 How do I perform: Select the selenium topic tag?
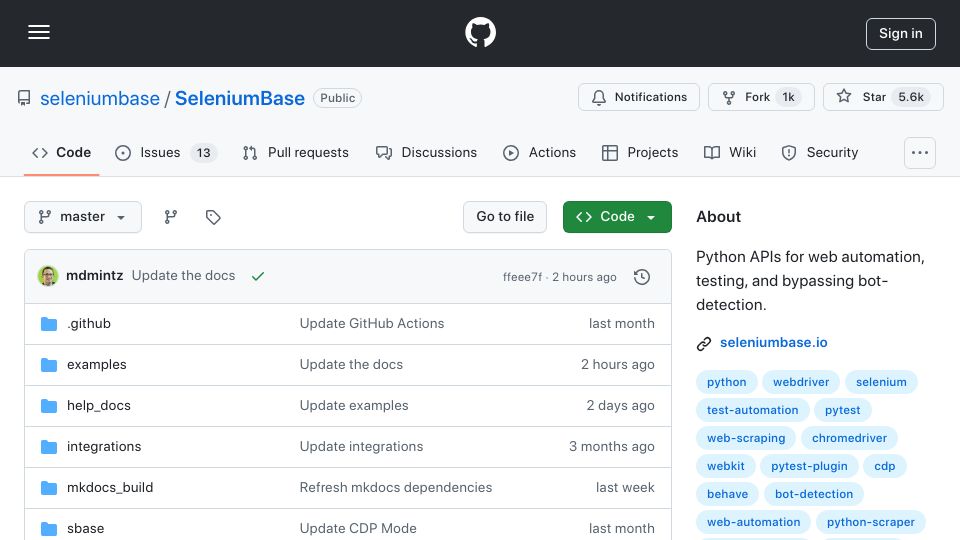tap(881, 382)
